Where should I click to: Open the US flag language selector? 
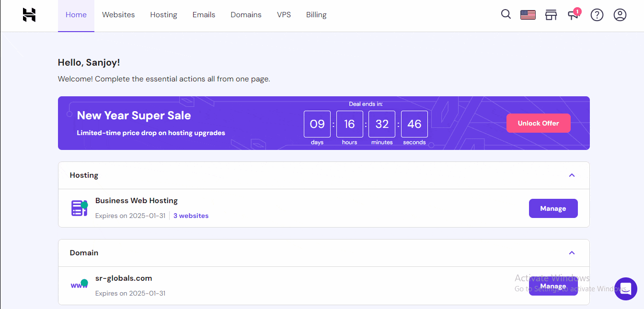coord(528,14)
